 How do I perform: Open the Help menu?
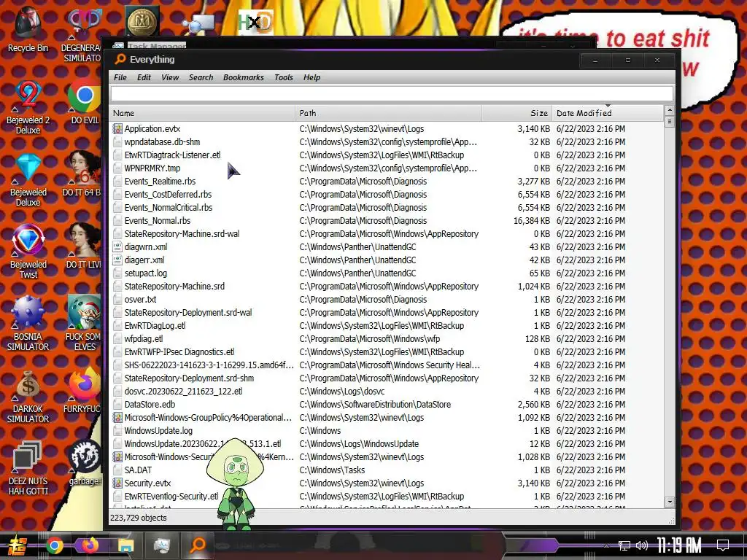tap(311, 77)
